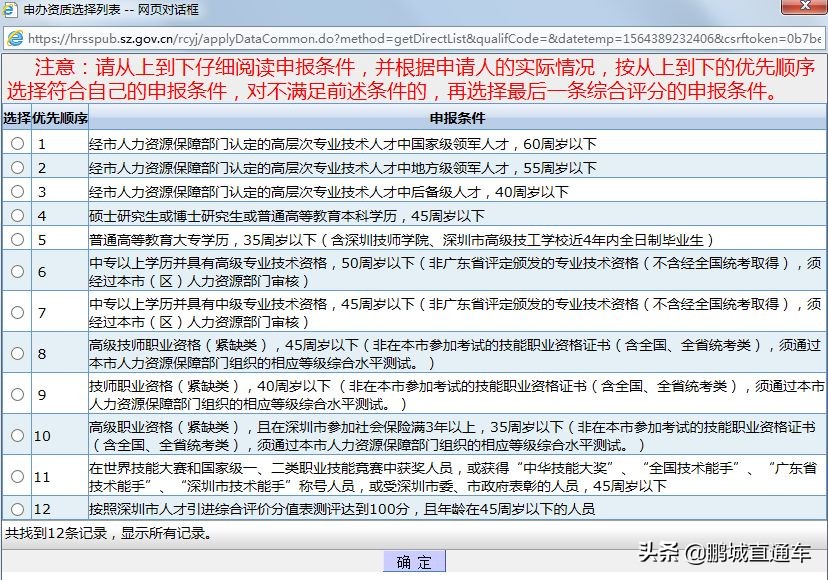The width and height of the screenshot is (828, 580).
Task: Select option 8 高级技师职业资格 condition
Action: [17, 352]
